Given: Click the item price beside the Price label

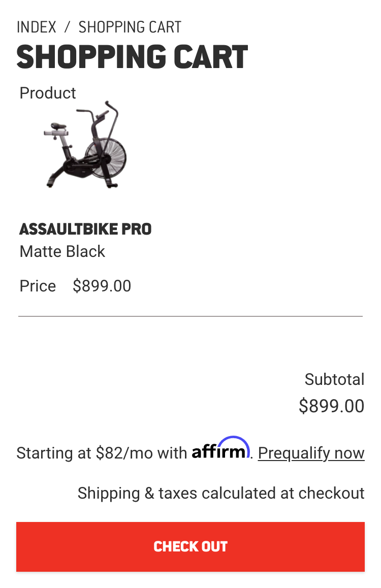Looking at the screenshot, I should point(102,286).
